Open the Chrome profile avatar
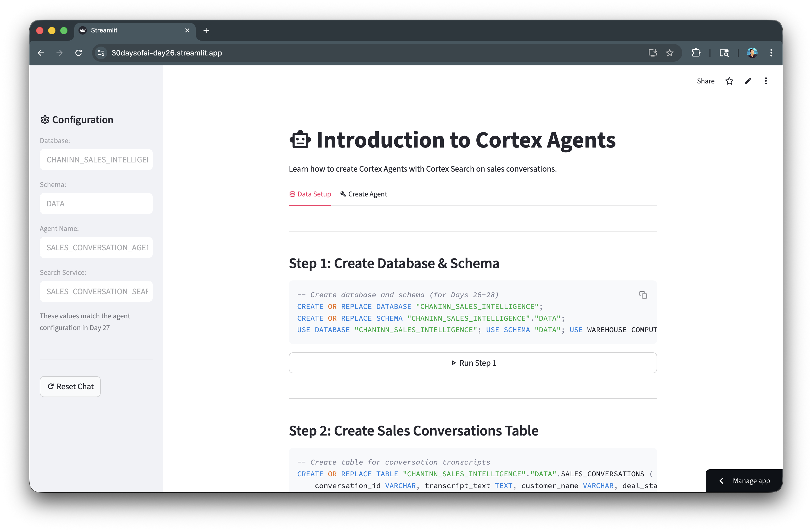812x531 pixels. tap(752, 53)
